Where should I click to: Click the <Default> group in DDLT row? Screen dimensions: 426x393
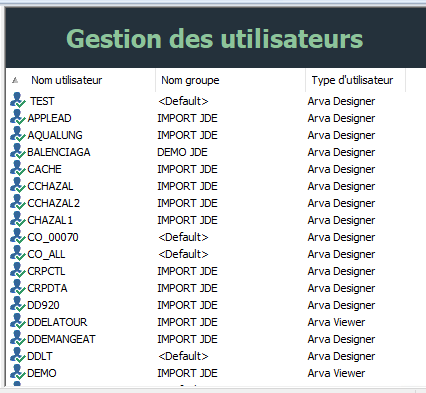point(183,356)
